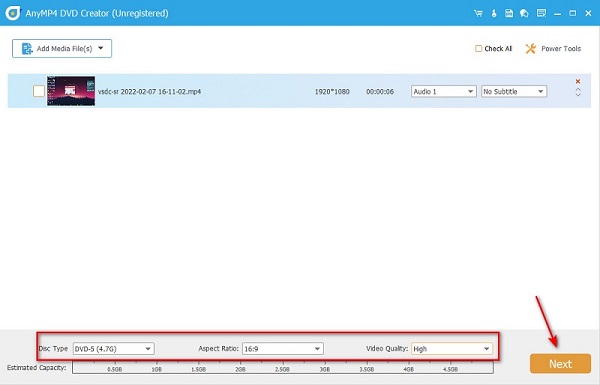Open the shopping cart purchase icon
The image size is (600, 385).
(478, 13)
